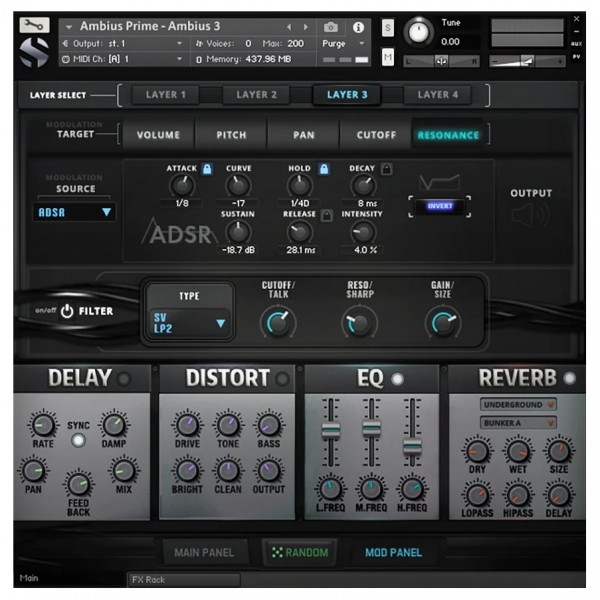Image resolution: width=600 pixels, height=600 pixels.
Task: Click the Reverb Wet knob
Action: (517, 451)
